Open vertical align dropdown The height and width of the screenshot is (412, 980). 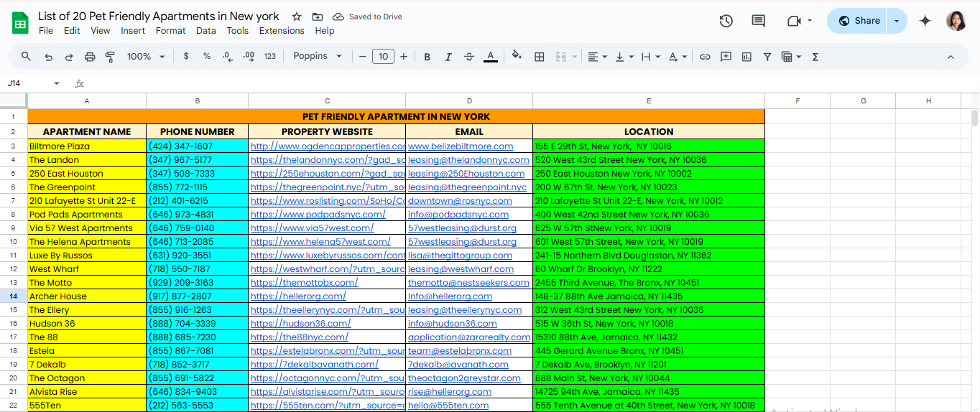[x=624, y=57]
